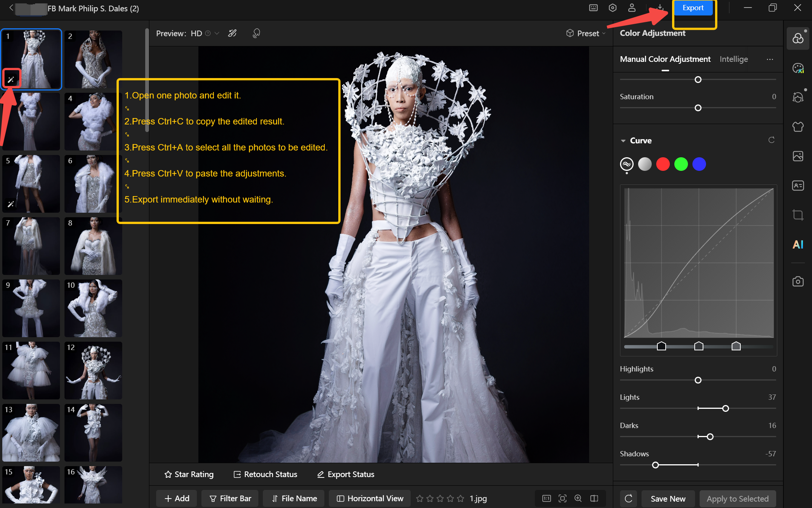Click the brush-off icon beside Preview HD
Screen dimensions: 812x508
click(232, 33)
